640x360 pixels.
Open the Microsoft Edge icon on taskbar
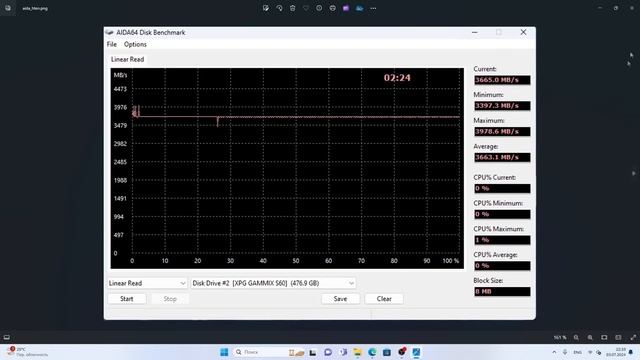pyautogui.click(x=372, y=352)
